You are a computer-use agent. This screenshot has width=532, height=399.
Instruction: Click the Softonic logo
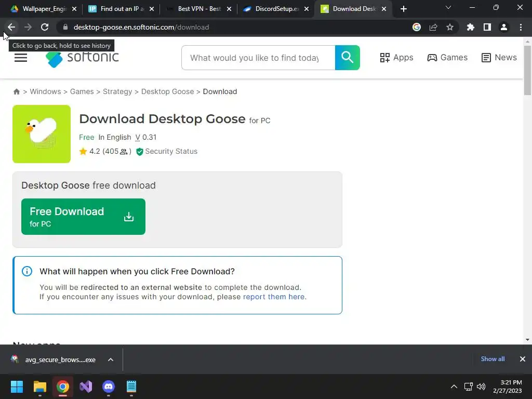pos(83,58)
